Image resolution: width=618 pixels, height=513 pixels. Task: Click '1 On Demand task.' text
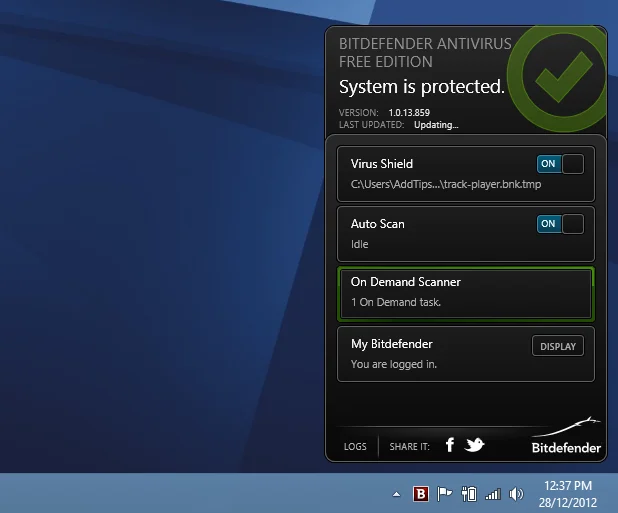pyautogui.click(x=396, y=302)
